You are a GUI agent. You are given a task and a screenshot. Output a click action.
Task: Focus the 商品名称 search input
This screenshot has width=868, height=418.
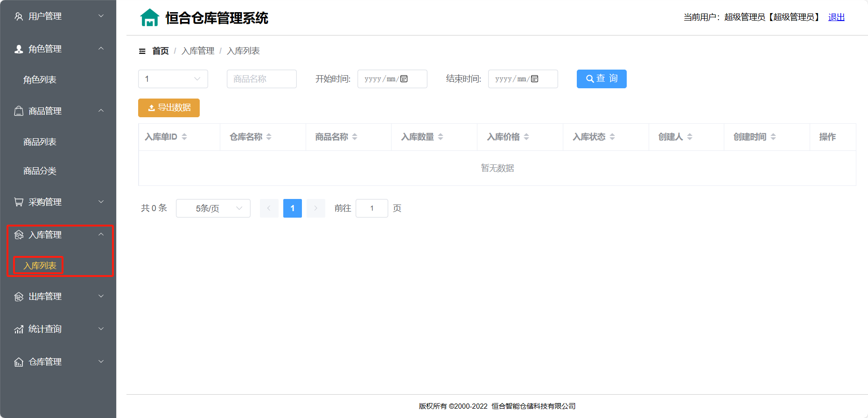pos(262,79)
